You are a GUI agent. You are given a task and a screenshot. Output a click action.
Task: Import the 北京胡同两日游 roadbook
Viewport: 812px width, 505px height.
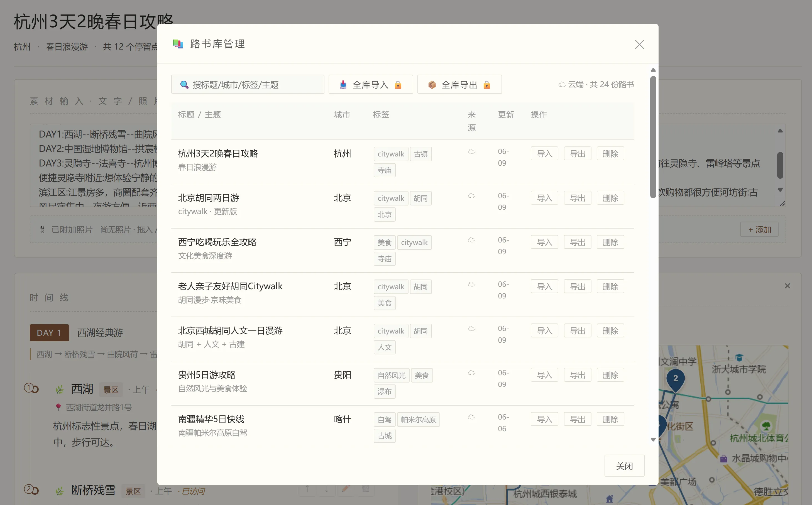coord(544,198)
